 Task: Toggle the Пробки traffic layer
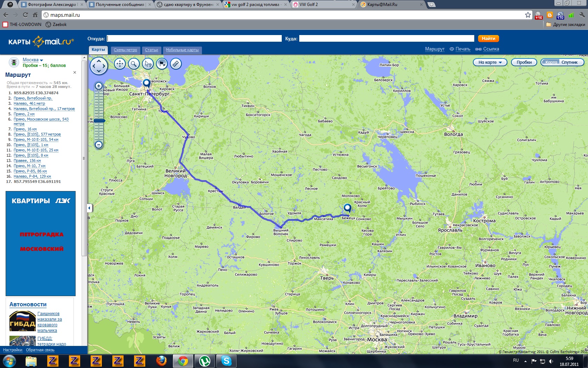click(524, 62)
